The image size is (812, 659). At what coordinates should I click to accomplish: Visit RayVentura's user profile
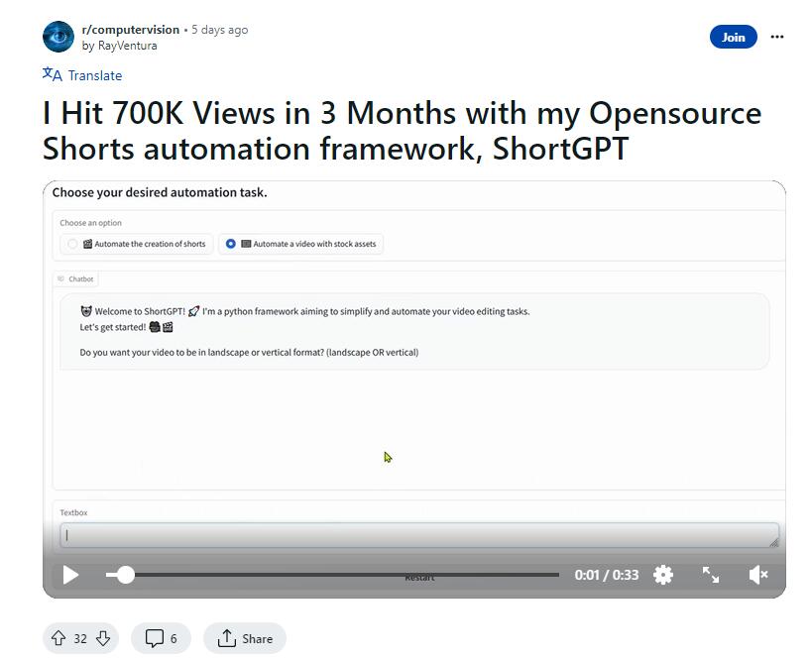(x=127, y=46)
